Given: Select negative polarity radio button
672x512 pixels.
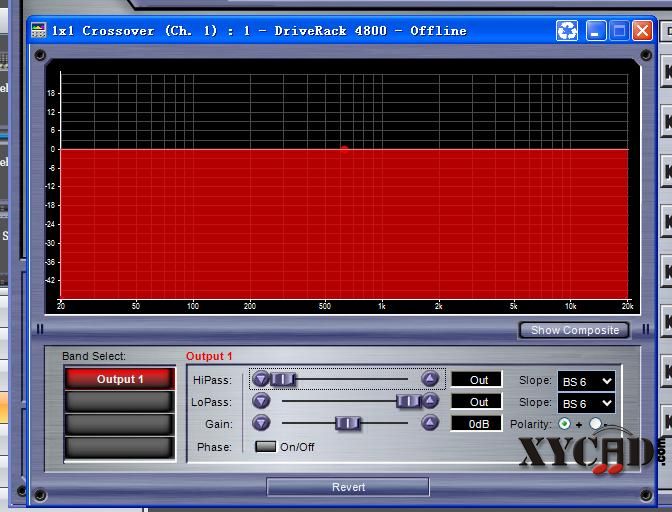Looking at the screenshot, I should (595, 424).
